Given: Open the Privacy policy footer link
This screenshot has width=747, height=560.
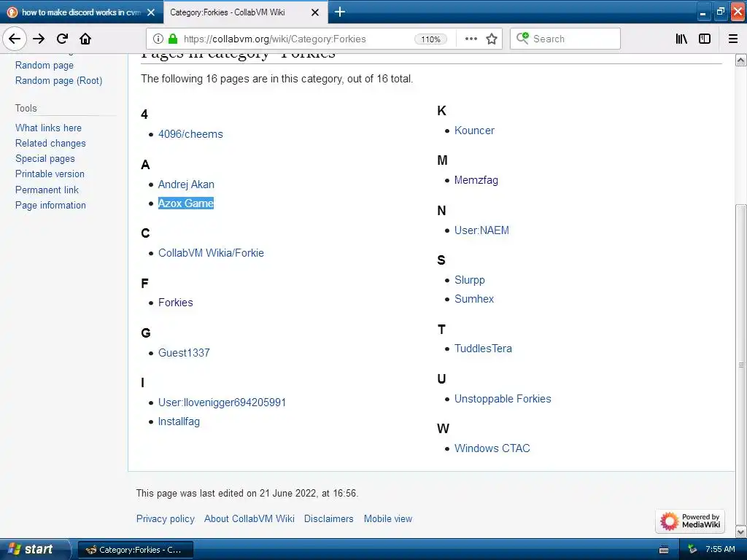Looking at the screenshot, I should 166,519.
